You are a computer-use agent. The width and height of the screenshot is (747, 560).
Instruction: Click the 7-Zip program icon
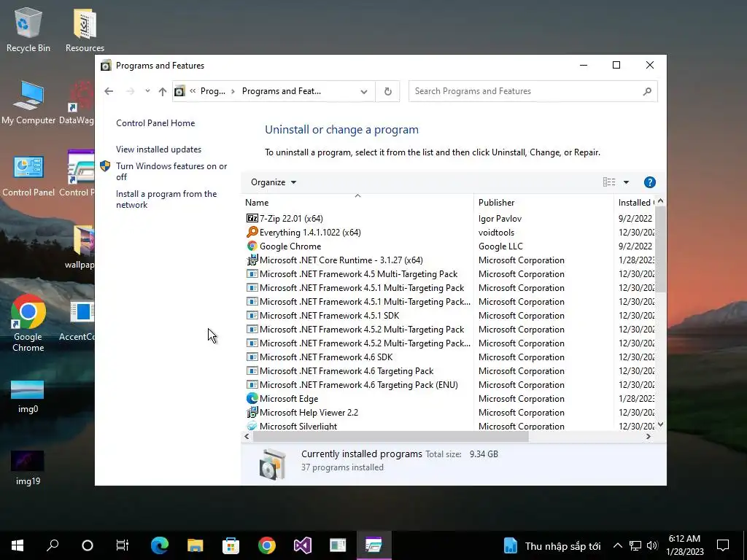coord(252,219)
